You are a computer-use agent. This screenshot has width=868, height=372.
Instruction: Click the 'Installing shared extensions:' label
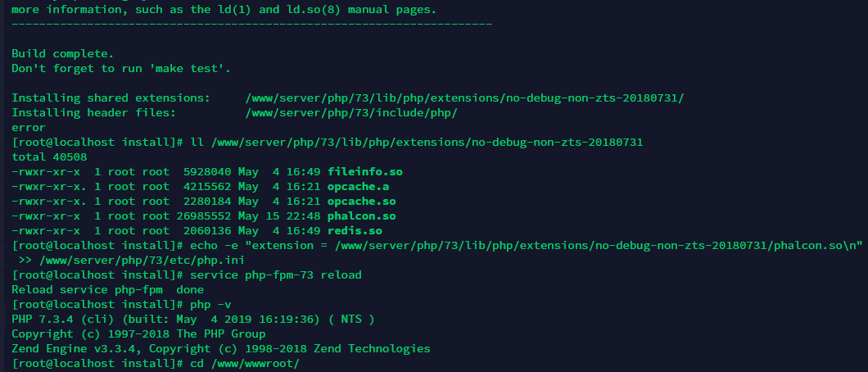tap(111, 98)
